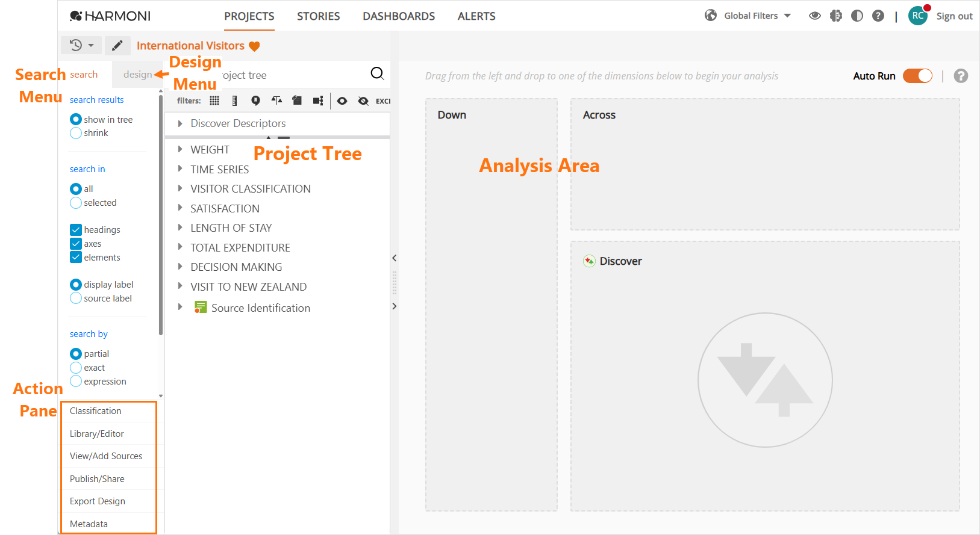
Task: Go to the ALERTS tab
Action: (476, 16)
